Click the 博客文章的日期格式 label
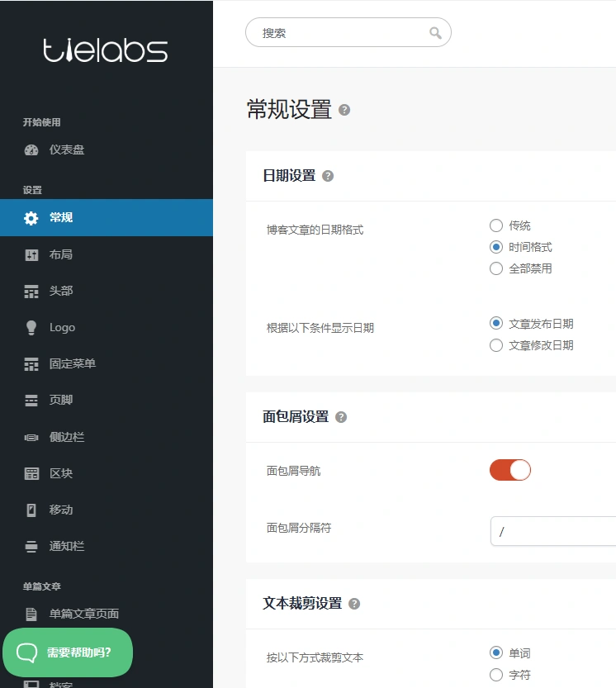The height and width of the screenshot is (688, 616). point(315,230)
